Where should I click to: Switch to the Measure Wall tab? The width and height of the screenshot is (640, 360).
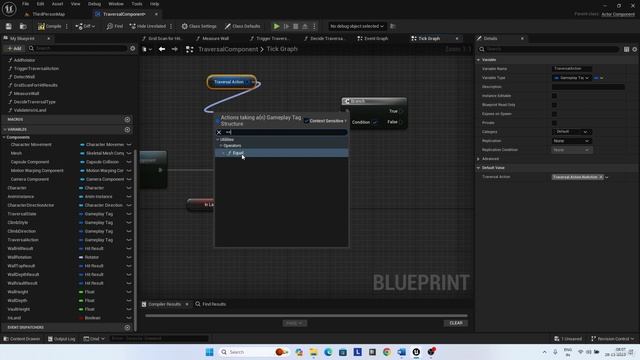click(x=212, y=38)
